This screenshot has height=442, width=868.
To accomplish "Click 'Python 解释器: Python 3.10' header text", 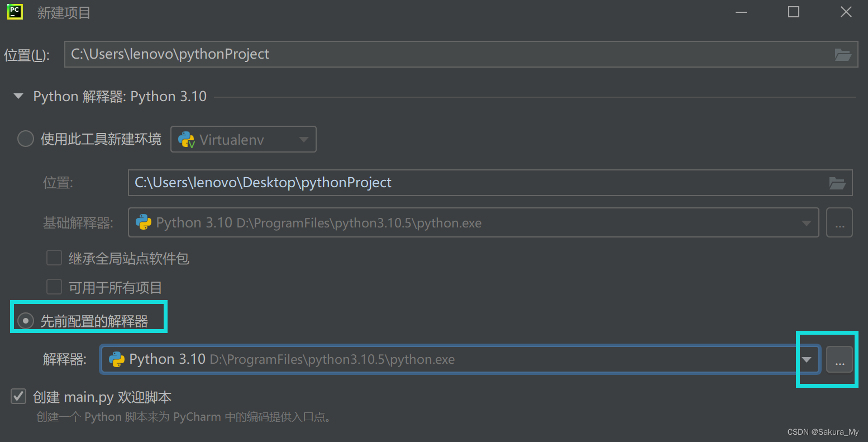I will [x=120, y=97].
